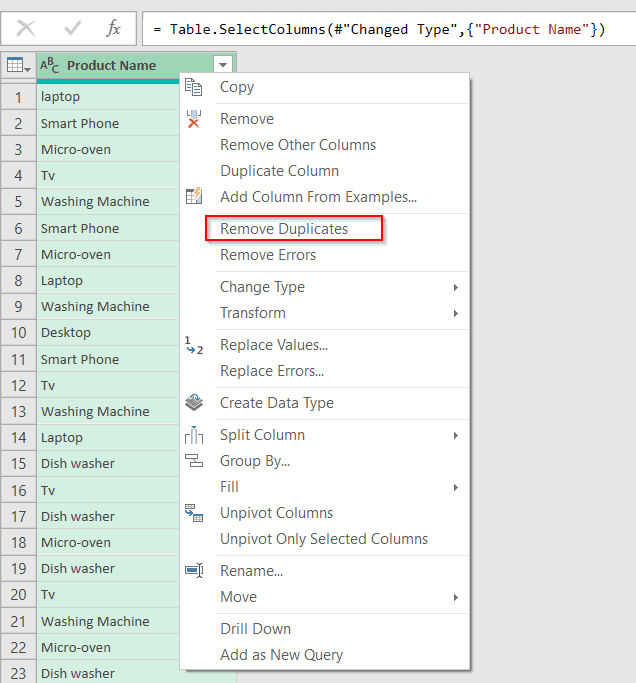This screenshot has height=683, width=636.
Task: Click the table icon in the header corner
Action: tap(18, 66)
